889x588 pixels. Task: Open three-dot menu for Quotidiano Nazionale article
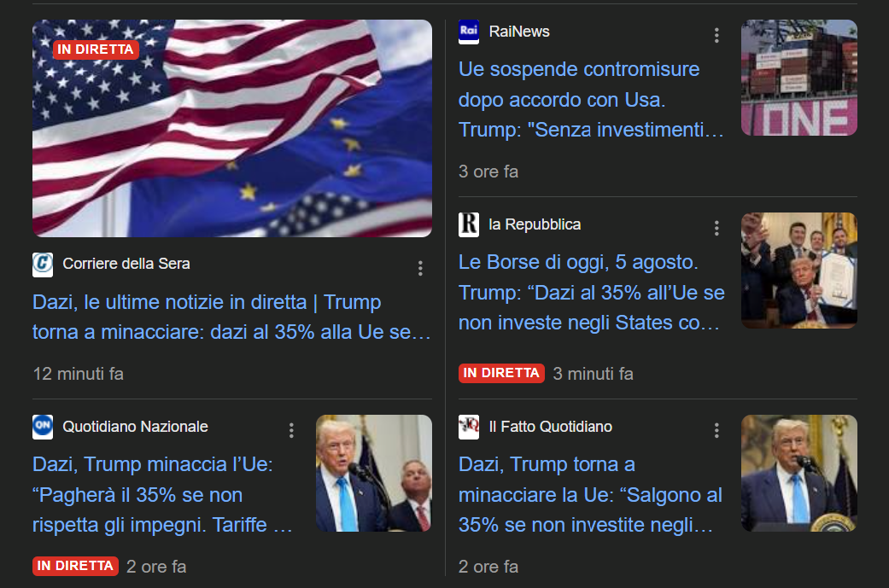tap(291, 430)
